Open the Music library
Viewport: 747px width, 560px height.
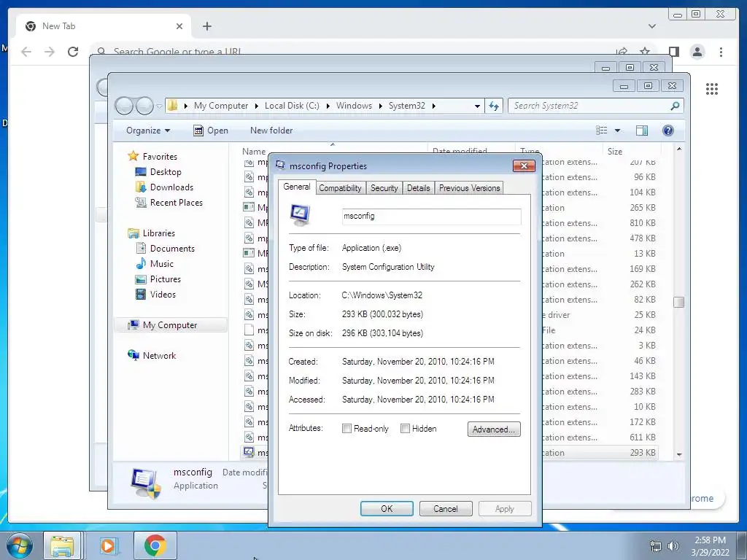(x=161, y=264)
